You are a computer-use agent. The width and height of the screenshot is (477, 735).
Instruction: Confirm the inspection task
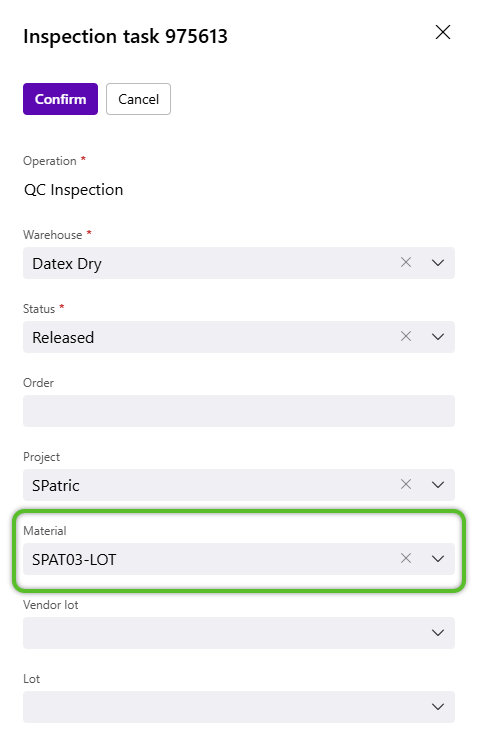pos(60,99)
